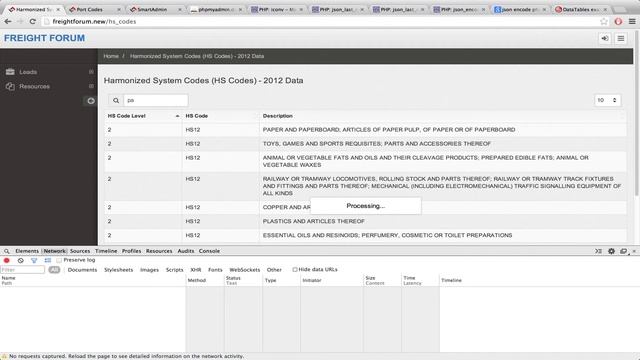Click the Resources icon in sidebar
640x360 pixels.
point(10,87)
